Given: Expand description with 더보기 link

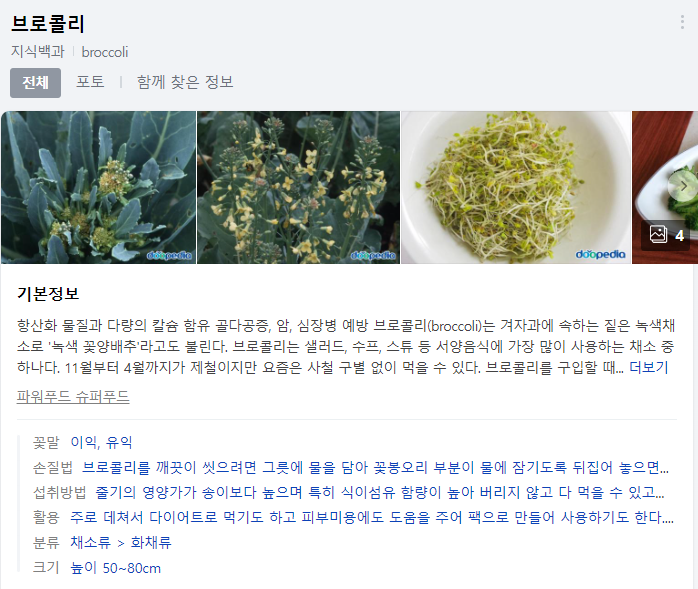Looking at the screenshot, I should (649, 368).
